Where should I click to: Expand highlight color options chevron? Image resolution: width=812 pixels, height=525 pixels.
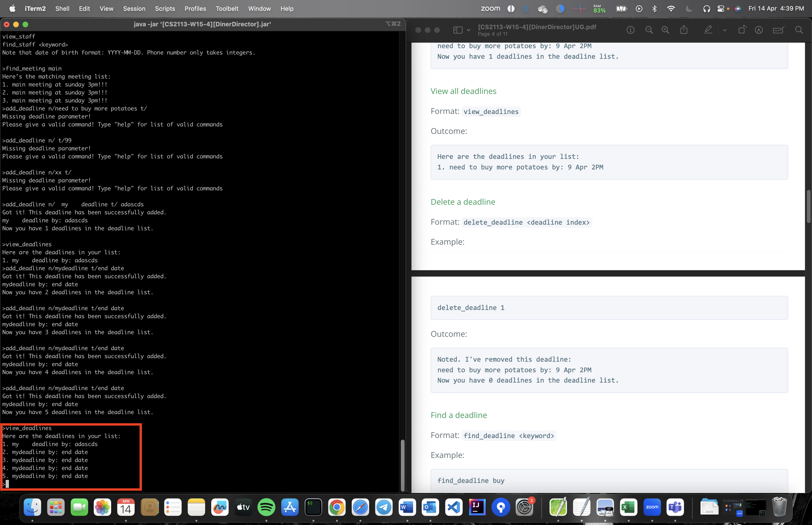pyautogui.click(x=724, y=30)
